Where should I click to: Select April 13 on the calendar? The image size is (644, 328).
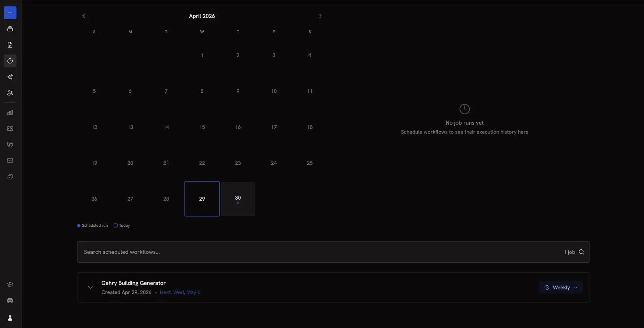point(130,127)
